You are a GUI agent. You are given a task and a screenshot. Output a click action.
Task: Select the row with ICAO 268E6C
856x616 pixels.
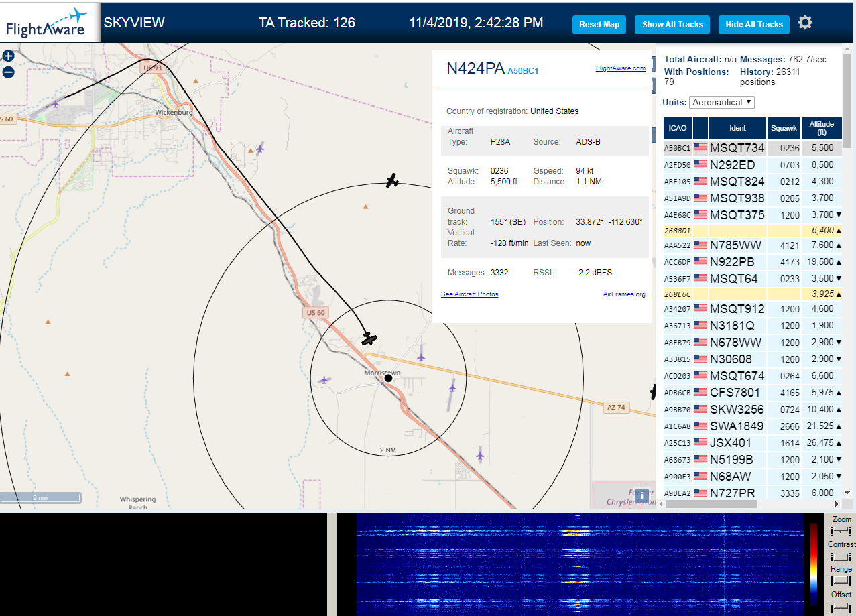tap(753, 294)
